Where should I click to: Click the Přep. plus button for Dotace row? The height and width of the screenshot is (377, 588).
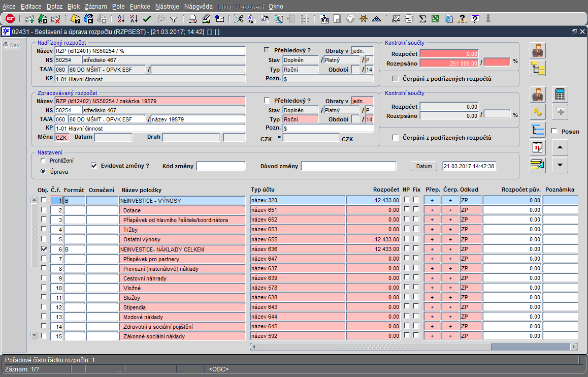432,210
